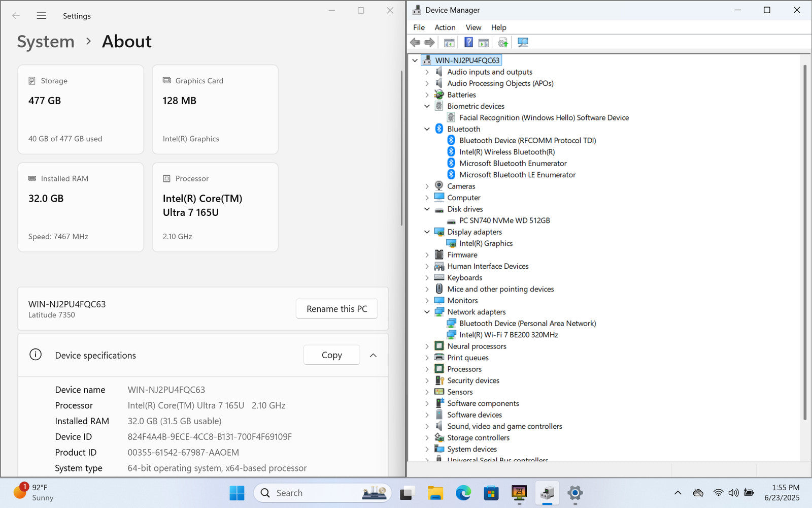Click the Graphics Card 128 MB card
The height and width of the screenshot is (508, 812).
(x=215, y=109)
